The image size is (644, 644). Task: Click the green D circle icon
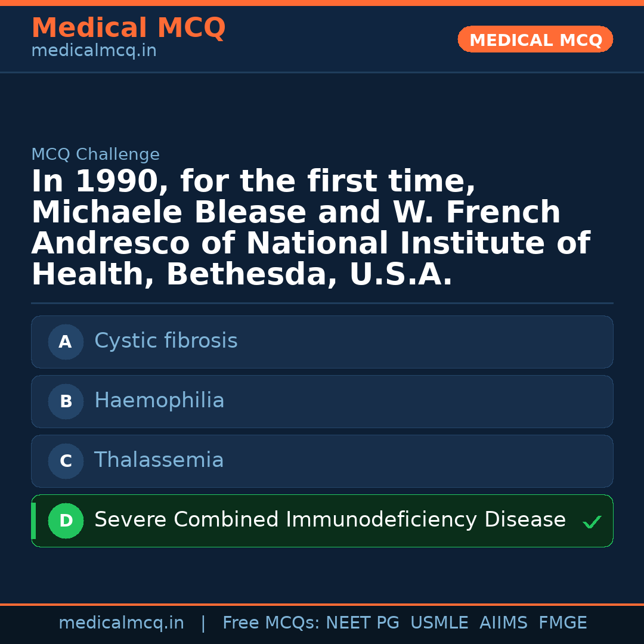(66, 521)
